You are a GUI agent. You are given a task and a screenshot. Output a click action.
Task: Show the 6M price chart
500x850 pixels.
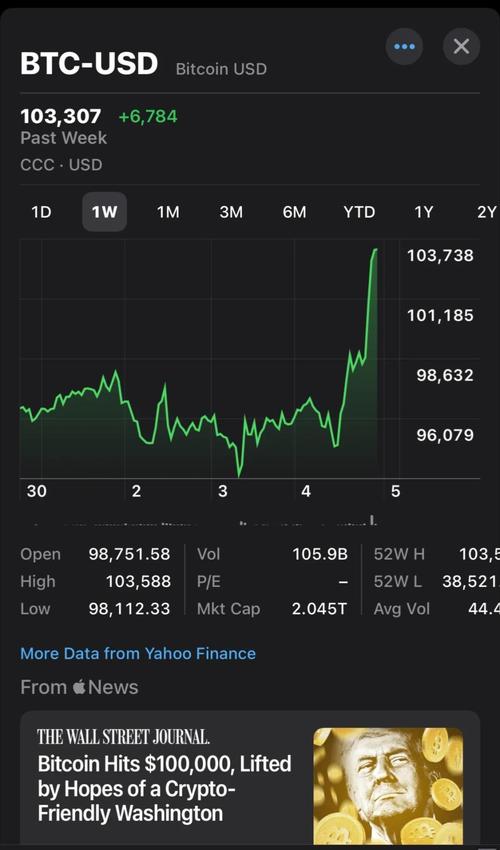click(294, 212)
